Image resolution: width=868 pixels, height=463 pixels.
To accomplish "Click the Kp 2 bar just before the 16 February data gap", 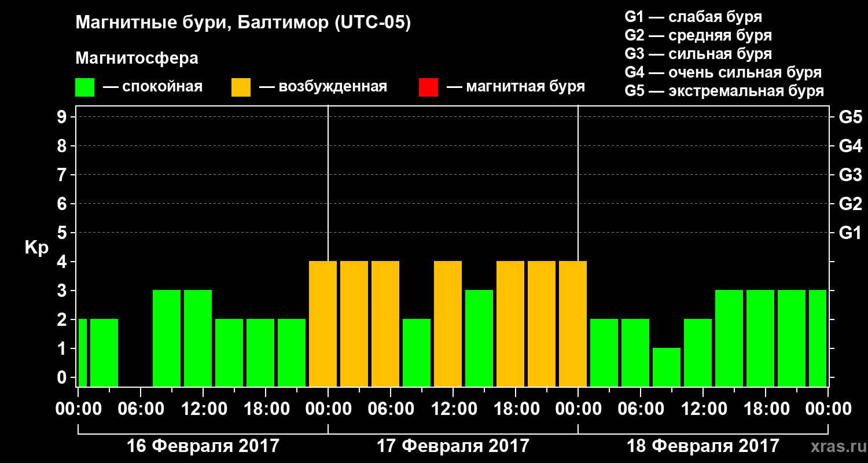I will click(x=104, y=352).
